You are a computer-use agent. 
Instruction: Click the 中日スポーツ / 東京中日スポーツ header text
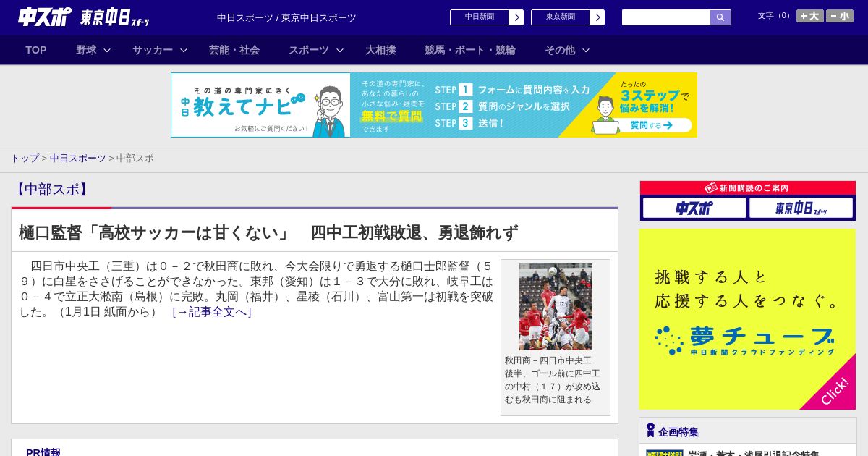click(286, 17)
